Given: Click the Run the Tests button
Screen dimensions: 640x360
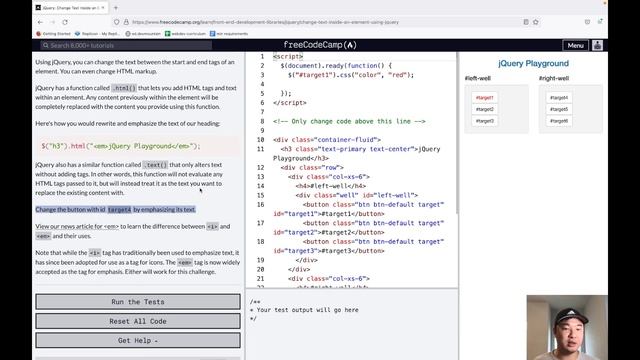Looking at the screenshot, I should pyautogui.click(x=138, y=302).
